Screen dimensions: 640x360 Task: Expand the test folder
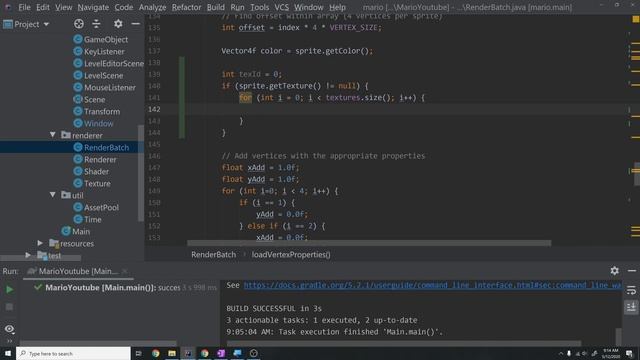point(28,255)
